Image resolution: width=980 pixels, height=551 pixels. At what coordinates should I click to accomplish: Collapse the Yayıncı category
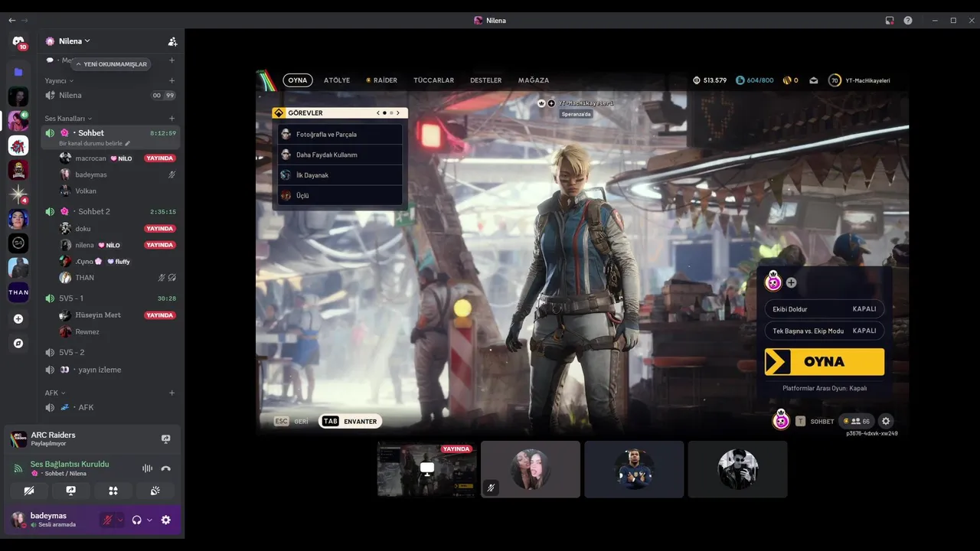coord(59,80)
